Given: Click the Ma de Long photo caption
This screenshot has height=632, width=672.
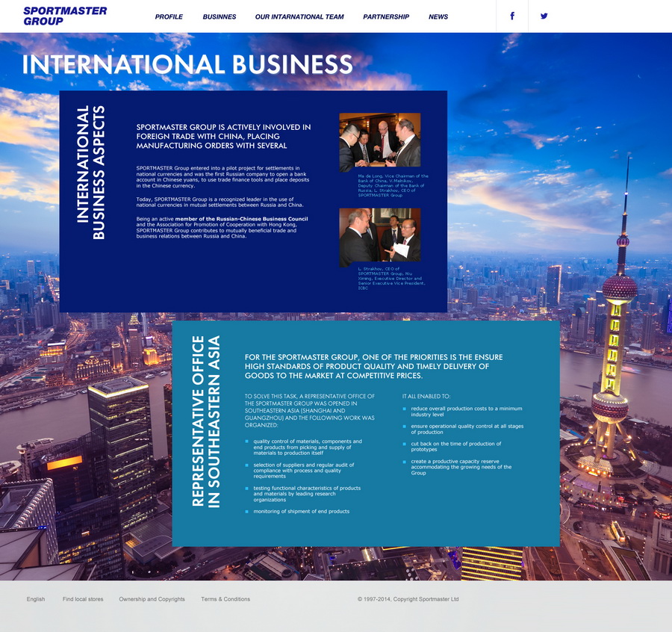Looking at the screenshot, I should tap(393, 185).
